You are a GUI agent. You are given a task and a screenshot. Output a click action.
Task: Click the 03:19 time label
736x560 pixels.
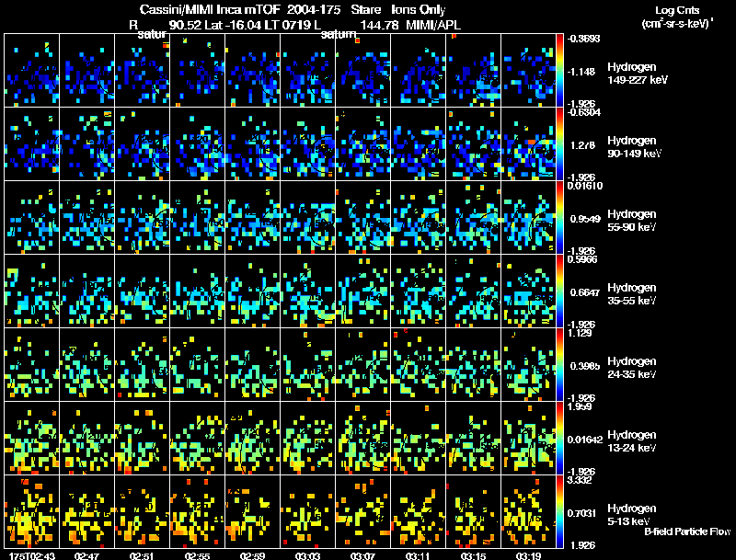[528, 555]
